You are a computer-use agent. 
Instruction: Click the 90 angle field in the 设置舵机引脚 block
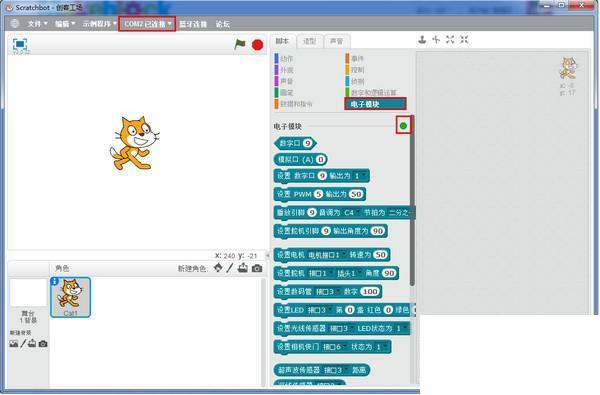point(378,231)
